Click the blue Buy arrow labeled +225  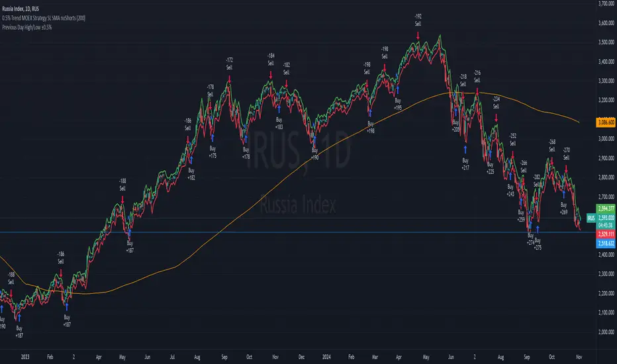[491, 154]
